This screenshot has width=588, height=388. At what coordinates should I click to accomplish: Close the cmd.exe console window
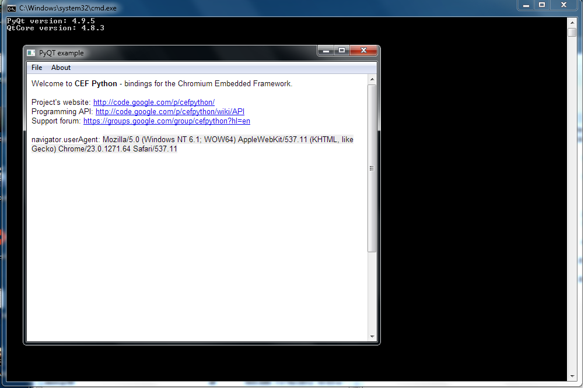click(564, 5)
